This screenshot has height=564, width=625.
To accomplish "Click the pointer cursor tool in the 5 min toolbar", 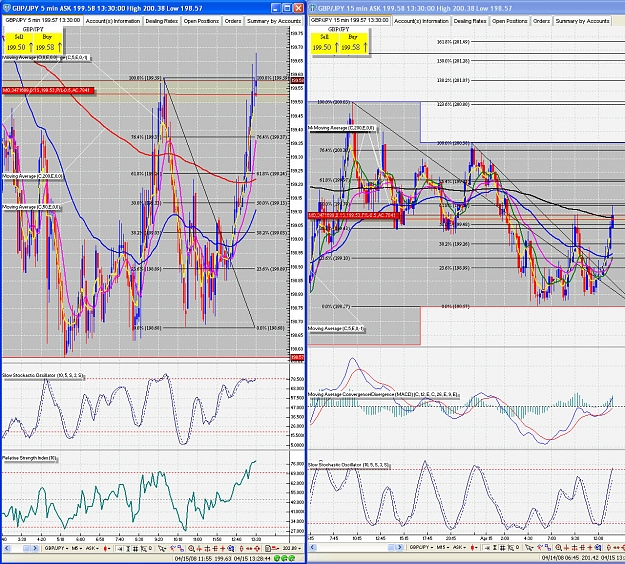I will point(161,548).
